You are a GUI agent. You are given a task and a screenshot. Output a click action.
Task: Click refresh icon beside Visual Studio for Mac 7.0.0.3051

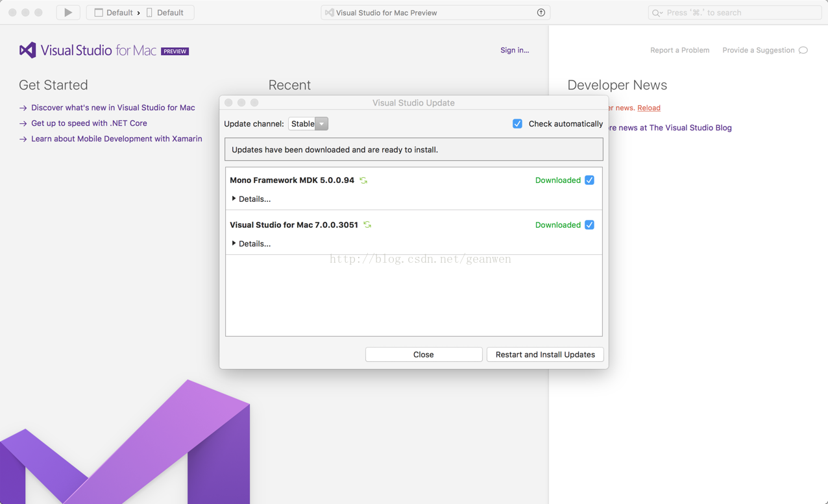[x=367, y=225]
